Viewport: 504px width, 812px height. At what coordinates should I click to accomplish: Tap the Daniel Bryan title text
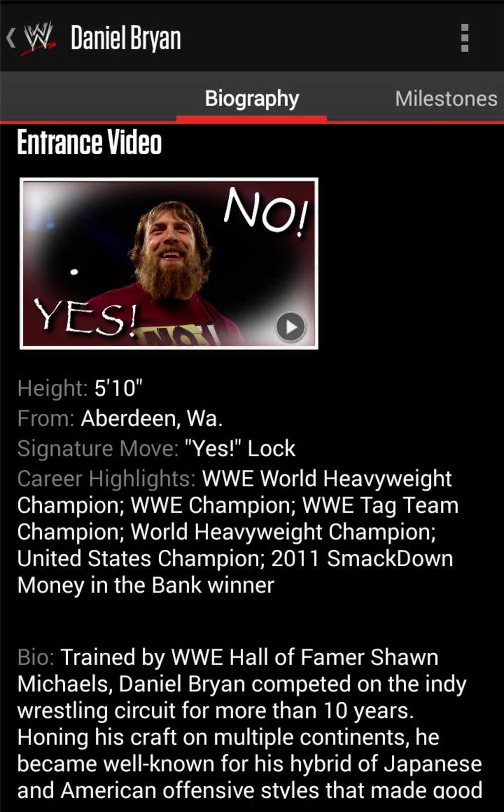pyautogui.click(x=126, y=38)
